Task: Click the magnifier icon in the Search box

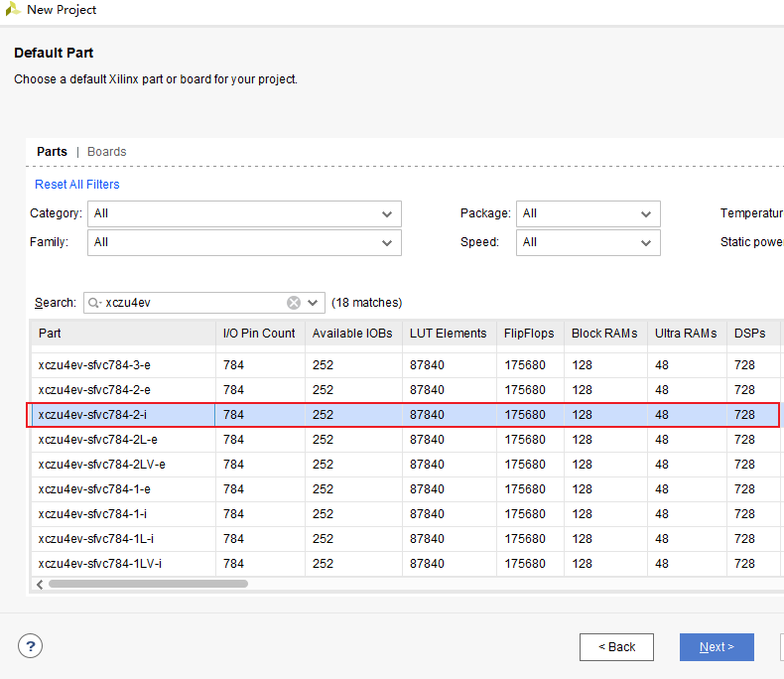Action: click(94, 303)
